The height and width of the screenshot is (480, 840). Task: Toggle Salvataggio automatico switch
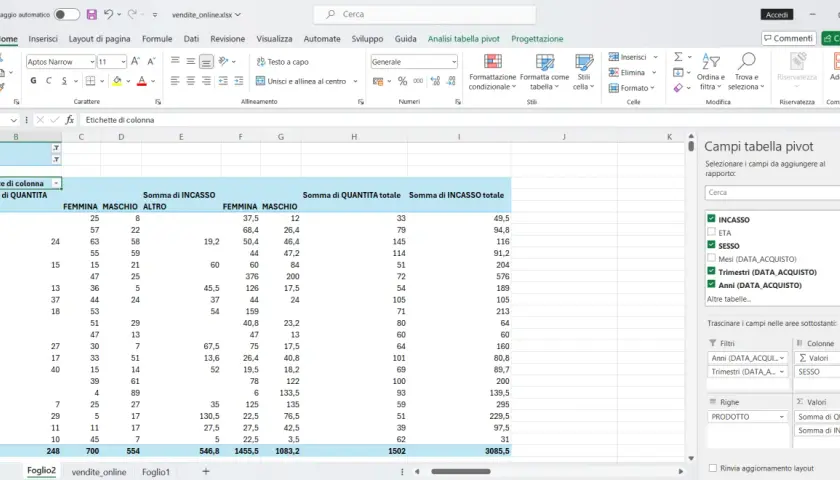pyautogui.click(x=67, y=14)
